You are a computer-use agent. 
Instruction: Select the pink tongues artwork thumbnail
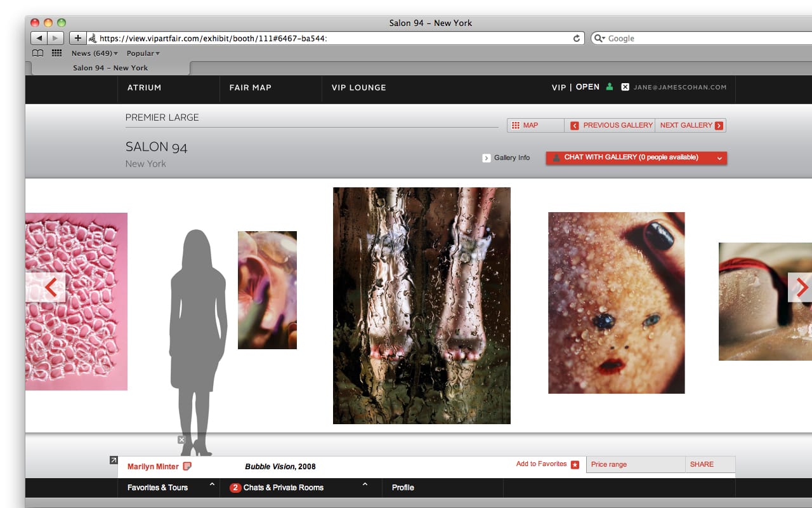point(76,302)
